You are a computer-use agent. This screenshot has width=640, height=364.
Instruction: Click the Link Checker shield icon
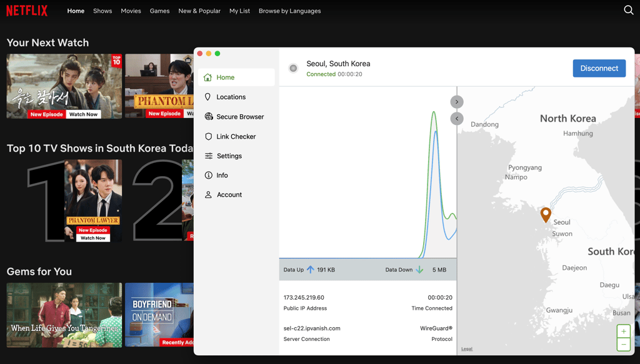point(208,136)
